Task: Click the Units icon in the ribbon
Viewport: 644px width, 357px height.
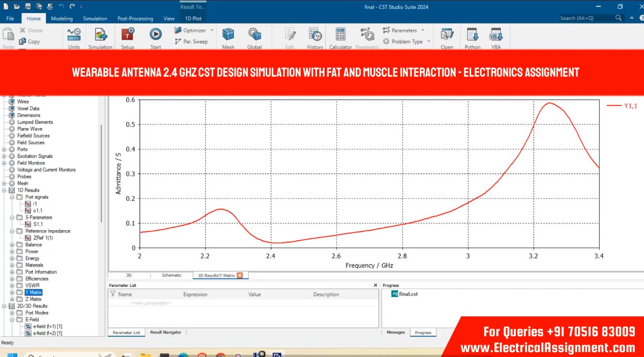Action: (x=74, y=34)
